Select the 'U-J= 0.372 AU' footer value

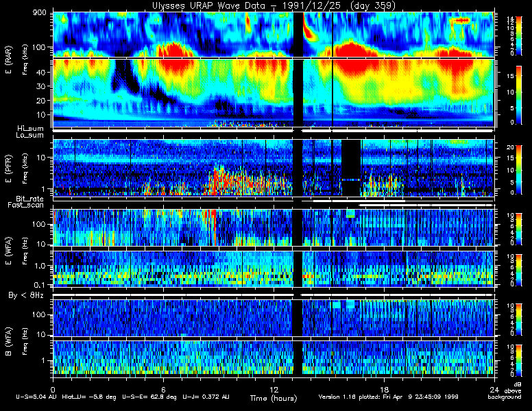pyautogui.click(x=206, y=397)
